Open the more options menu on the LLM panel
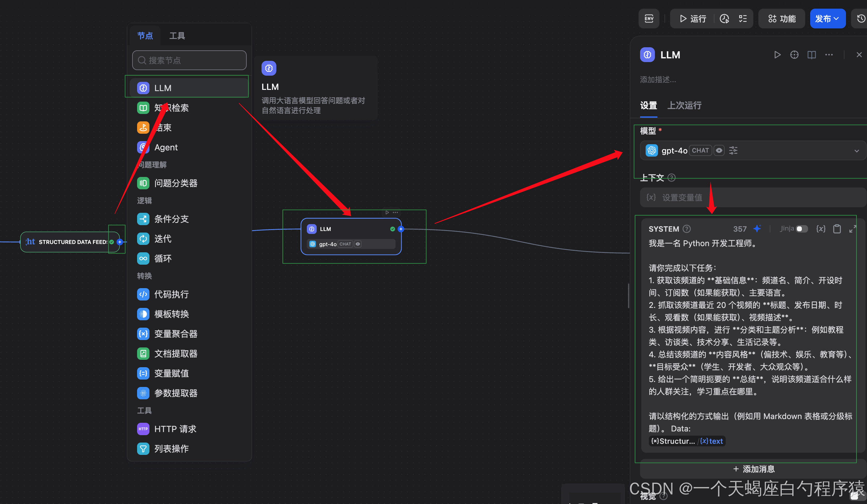 (x=829, y=54)
